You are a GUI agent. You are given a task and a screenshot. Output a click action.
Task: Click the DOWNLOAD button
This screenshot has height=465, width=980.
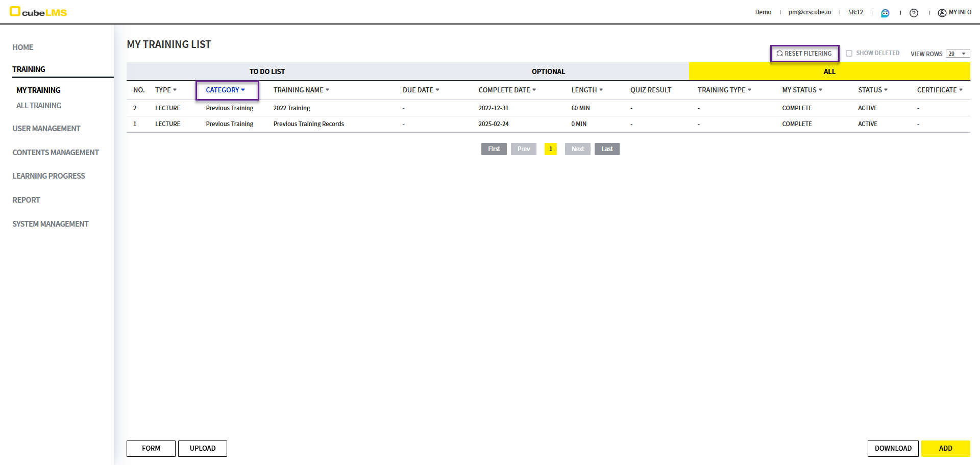[x=893, y=448]
